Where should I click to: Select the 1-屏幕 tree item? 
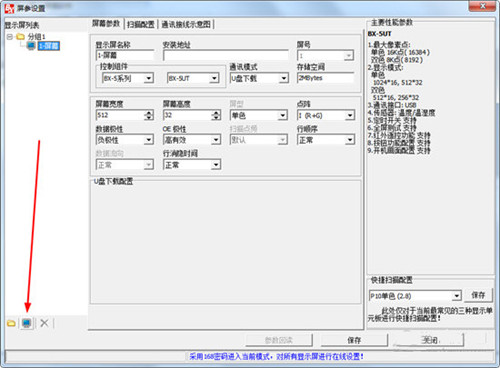(49, 46)
